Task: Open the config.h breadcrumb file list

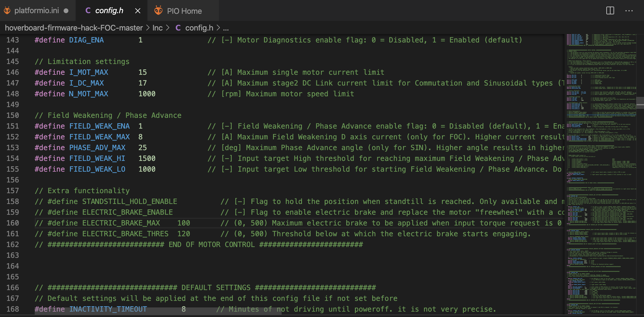Action: pos(199,28)
